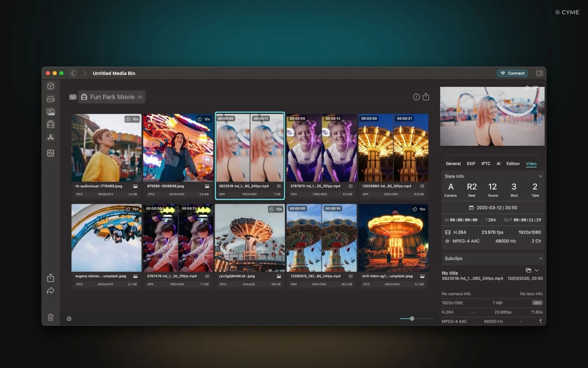Collapse the Slate Info section

(540, 176)
